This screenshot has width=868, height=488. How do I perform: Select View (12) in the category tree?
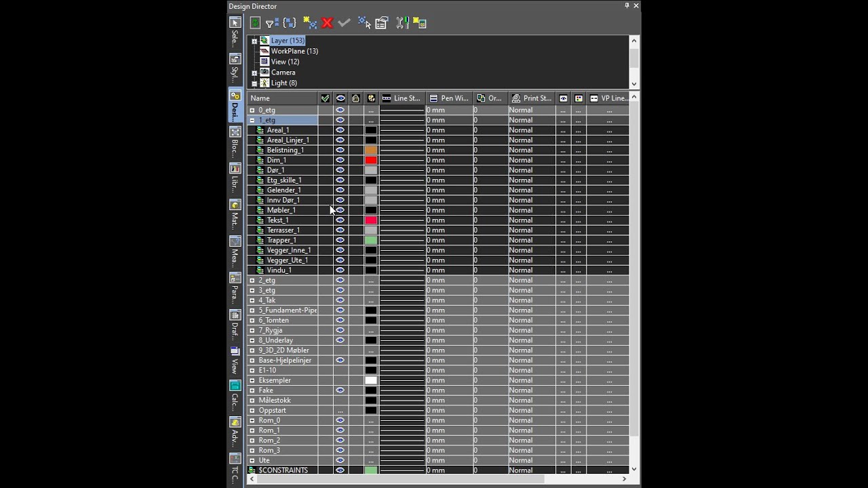[285, 62]
